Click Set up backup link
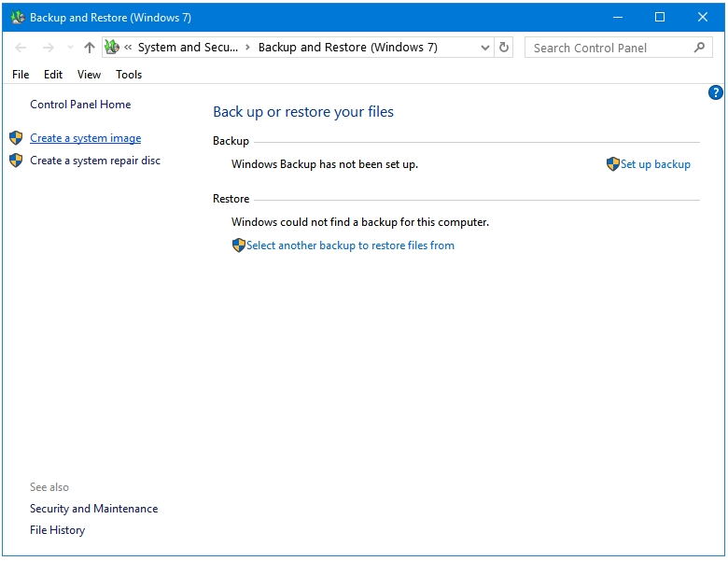The height and width of the screenshot is (561, 728). [655, 164]
